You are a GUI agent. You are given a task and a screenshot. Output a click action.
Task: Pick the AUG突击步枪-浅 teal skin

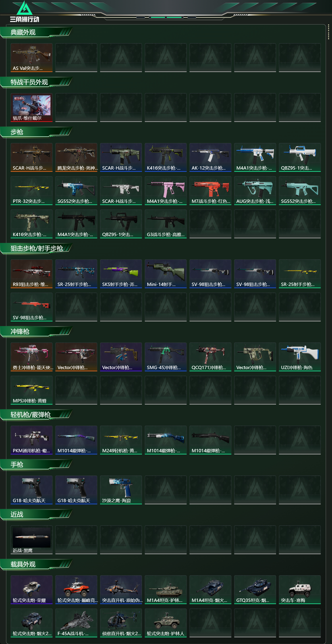click(x=255, y=190)
